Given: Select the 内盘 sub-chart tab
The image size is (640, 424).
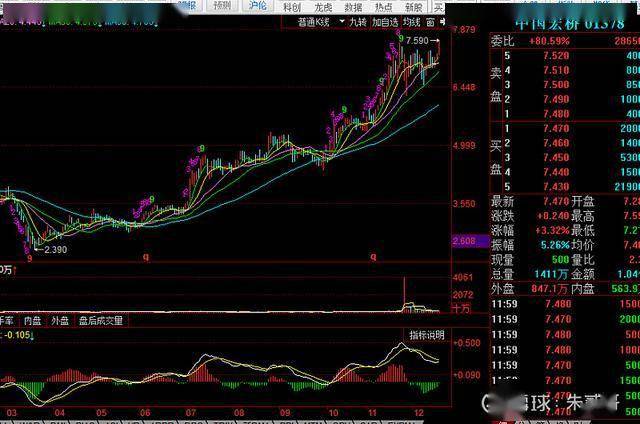Looking at the screenshot, I should (x=34, y=321).
